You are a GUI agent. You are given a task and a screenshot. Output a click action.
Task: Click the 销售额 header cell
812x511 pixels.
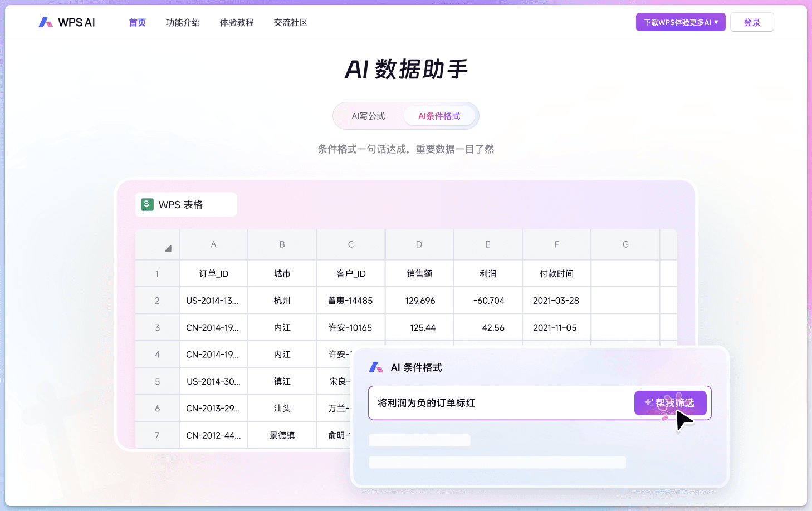[x=419, y=273]
